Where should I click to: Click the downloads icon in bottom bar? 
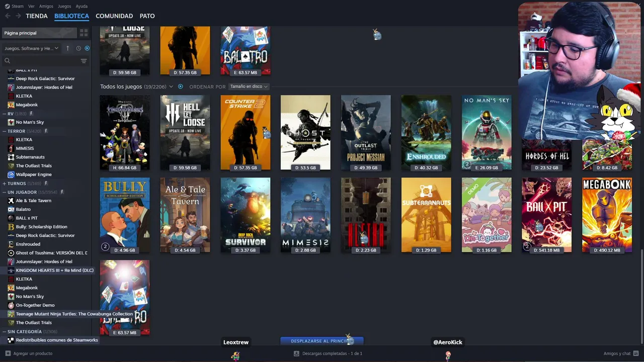point(296,353)
